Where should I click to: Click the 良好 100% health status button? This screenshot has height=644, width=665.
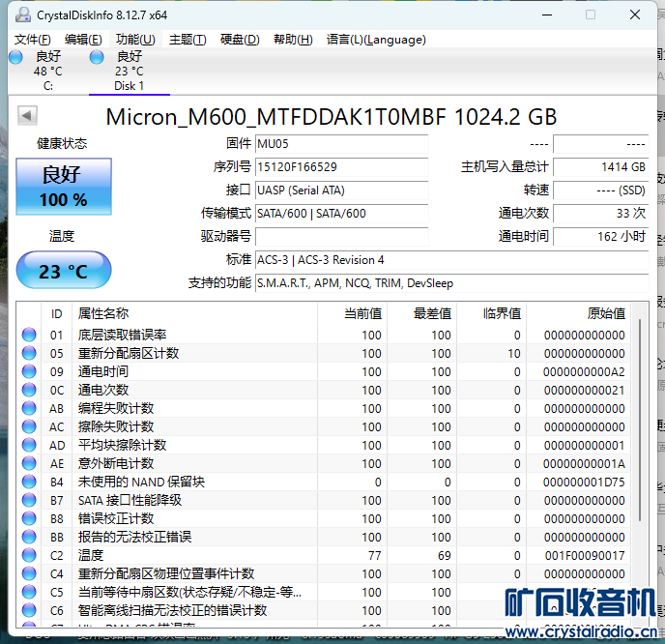point(64,186)
